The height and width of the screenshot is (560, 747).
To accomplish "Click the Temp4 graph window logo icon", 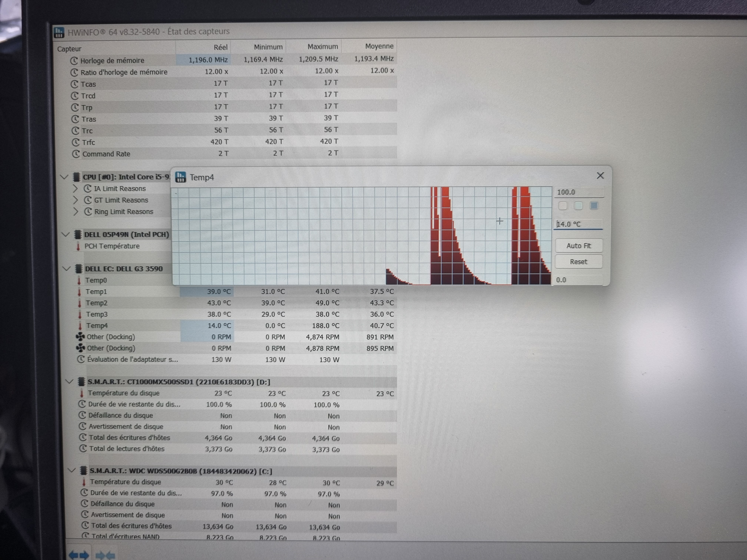I will pyautogui.click(x=181, y=177).
